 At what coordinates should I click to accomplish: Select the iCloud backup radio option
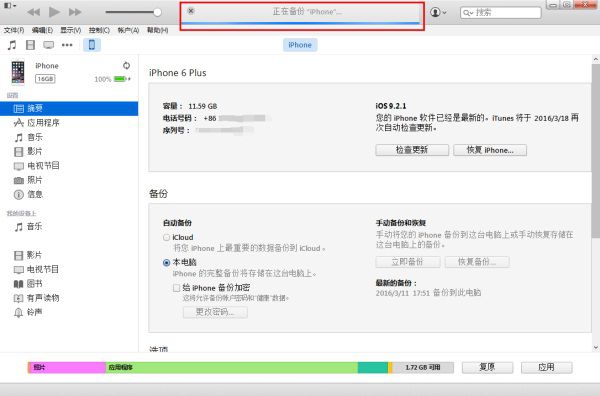coord(166,238)
